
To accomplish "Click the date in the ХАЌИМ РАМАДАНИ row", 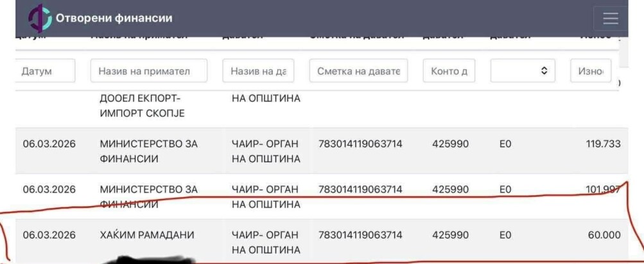I will (49, 235).
